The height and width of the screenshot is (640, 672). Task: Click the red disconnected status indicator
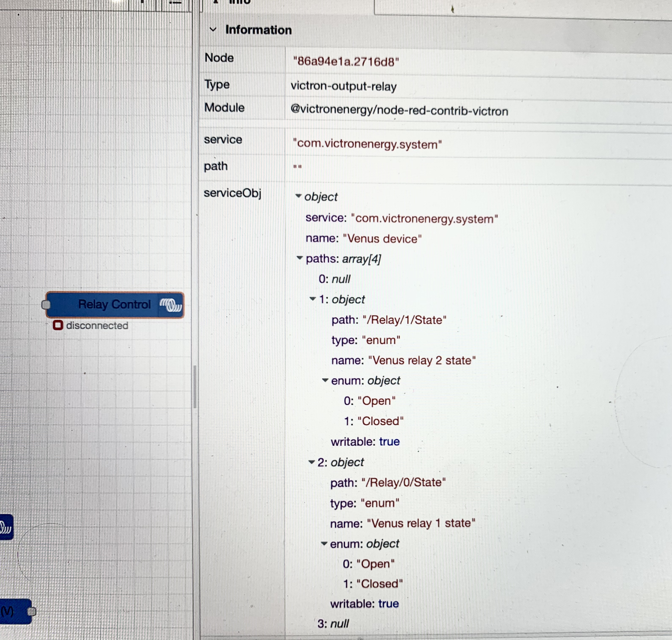click(x=58, y=325)
